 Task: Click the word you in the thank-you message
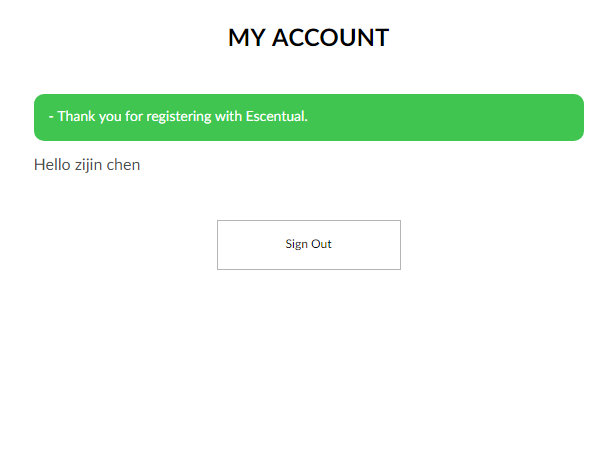click(x=108, y=117)
